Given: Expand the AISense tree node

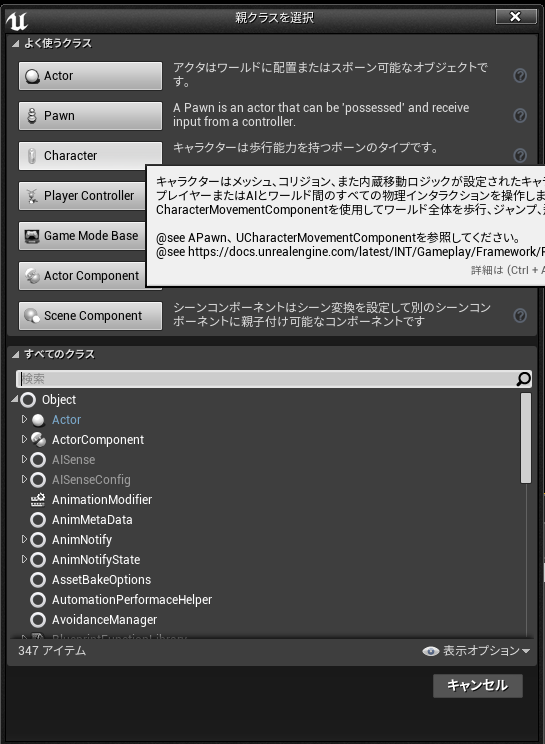Looking at the screenshot, I should click(x=24, y=459).
